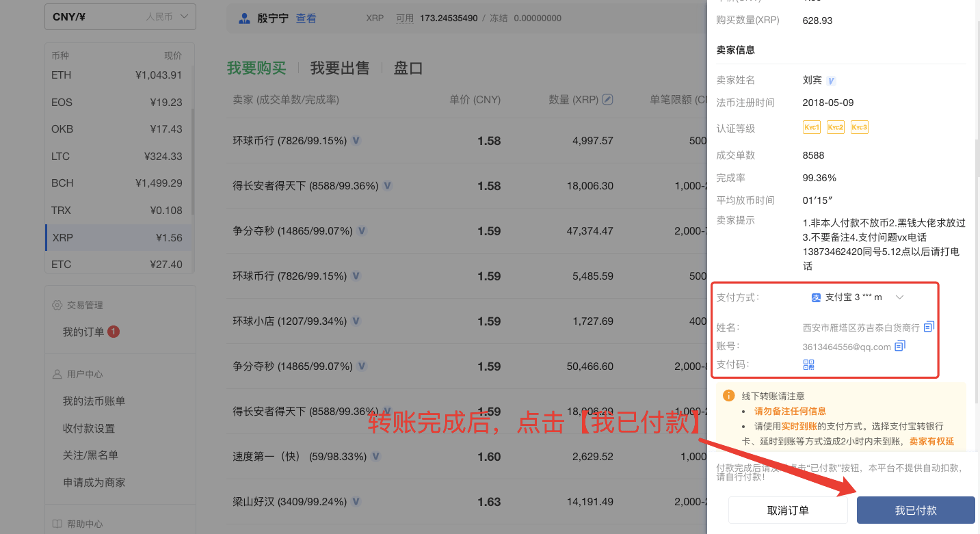Copy the payee name 西安市雁塔区苏吉泰白货商行

[x=929, y=327]
